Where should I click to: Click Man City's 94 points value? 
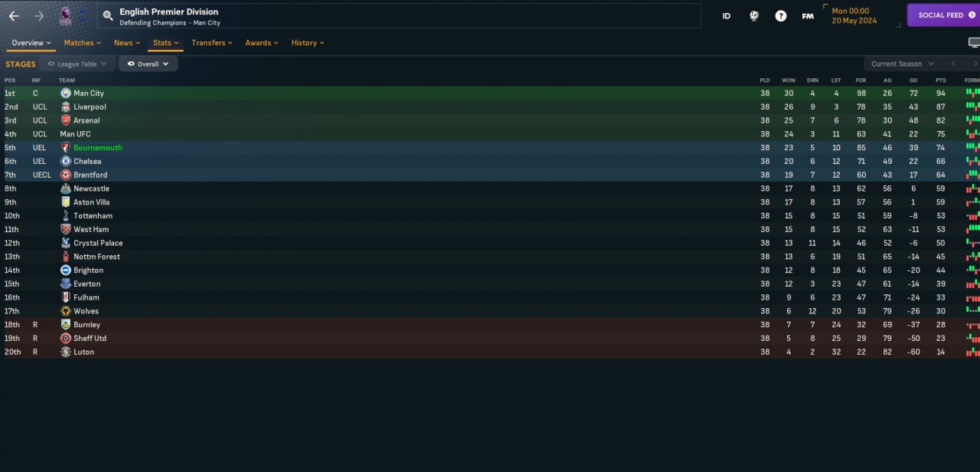[940, 93]
